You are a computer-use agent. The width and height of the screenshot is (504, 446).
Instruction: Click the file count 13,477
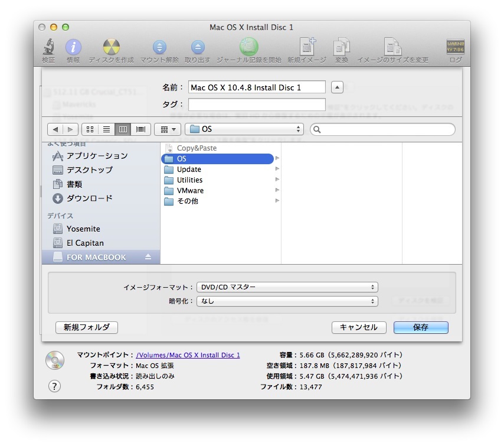(310, 387)
